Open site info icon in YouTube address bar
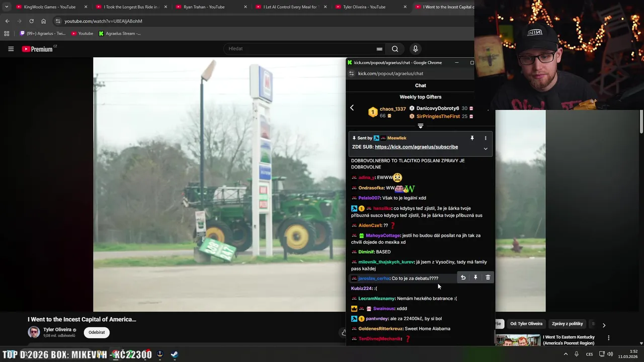The width and height of the screenshot is (644, 362). click(x=58, y=21)
